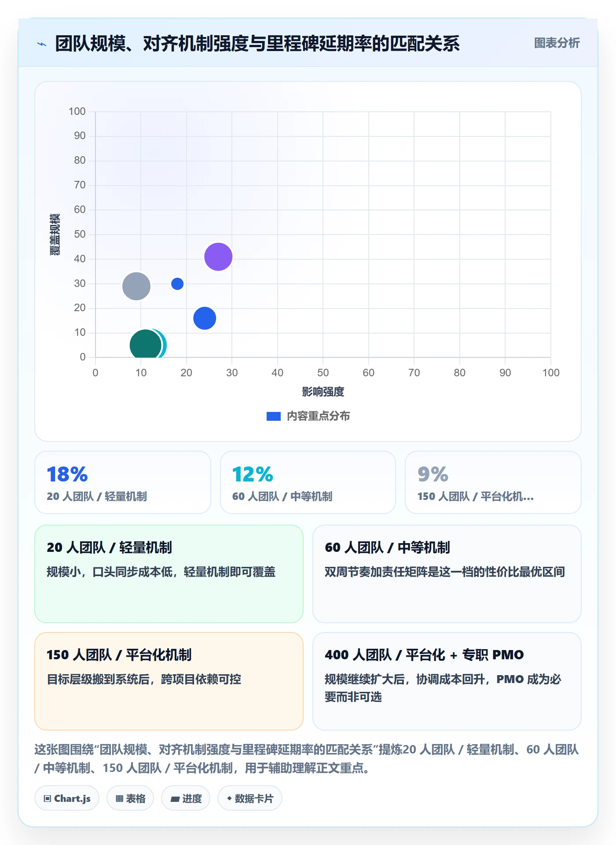
Task: Click the summary paragraph starting with 这张图围绕
Action: [307, 759]
